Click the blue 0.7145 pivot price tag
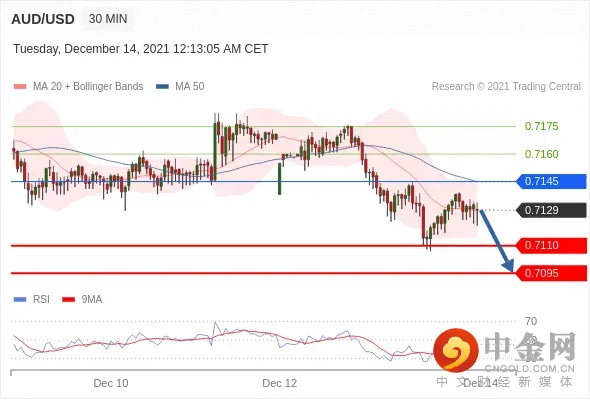590x400 pixels. [x=551, y=181]
